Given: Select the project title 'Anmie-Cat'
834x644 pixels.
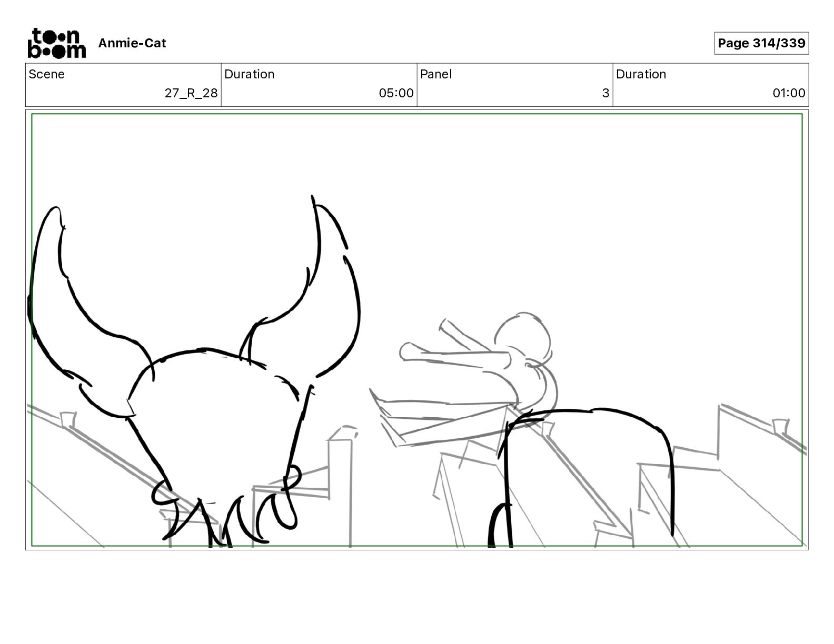Looking at the screenshot, I should 132,43.
